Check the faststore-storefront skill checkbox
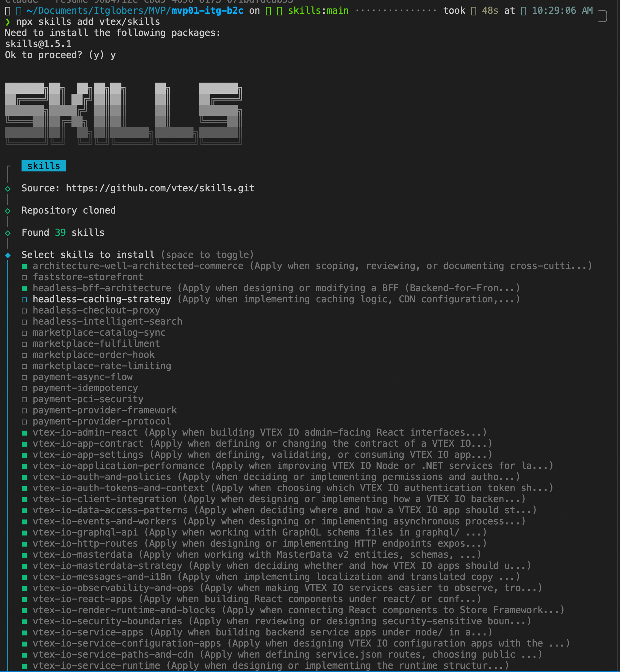The width and height of the screenshot is (620, 672). pos(24,278)
